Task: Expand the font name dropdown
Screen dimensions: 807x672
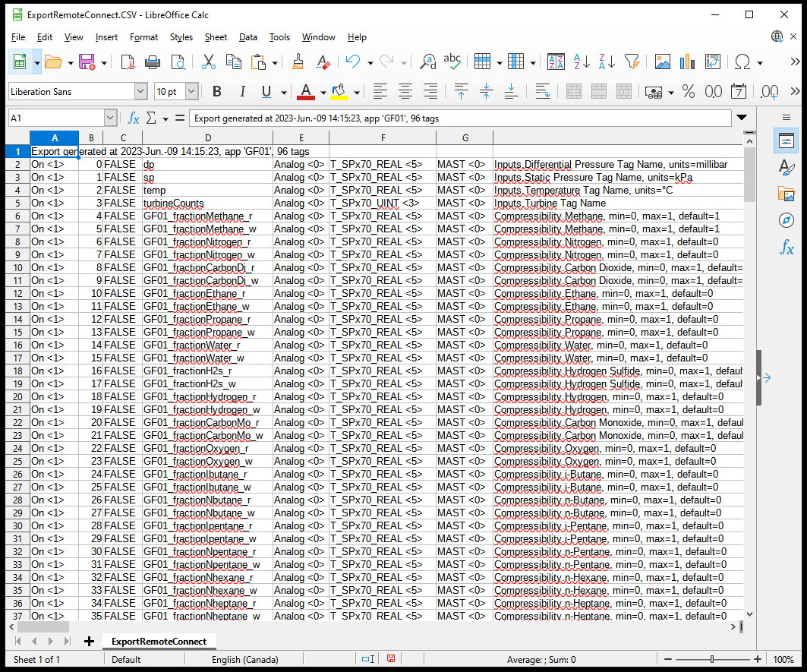Action: click(140, 92)
